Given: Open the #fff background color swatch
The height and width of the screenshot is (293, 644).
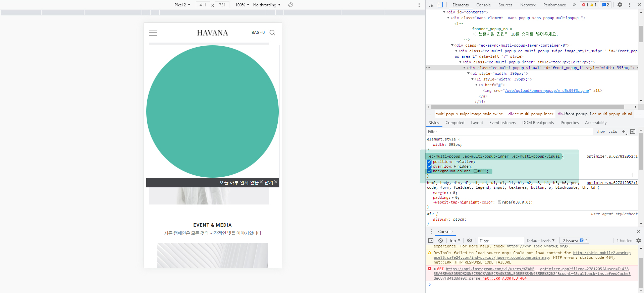Looking at the screenshot, I should (x=475, y=171).
